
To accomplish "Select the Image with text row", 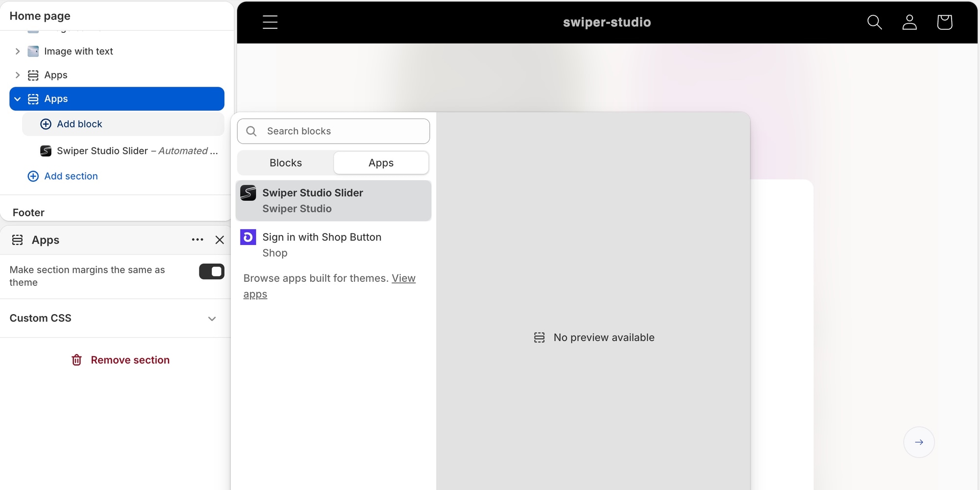I will point(117,51).
